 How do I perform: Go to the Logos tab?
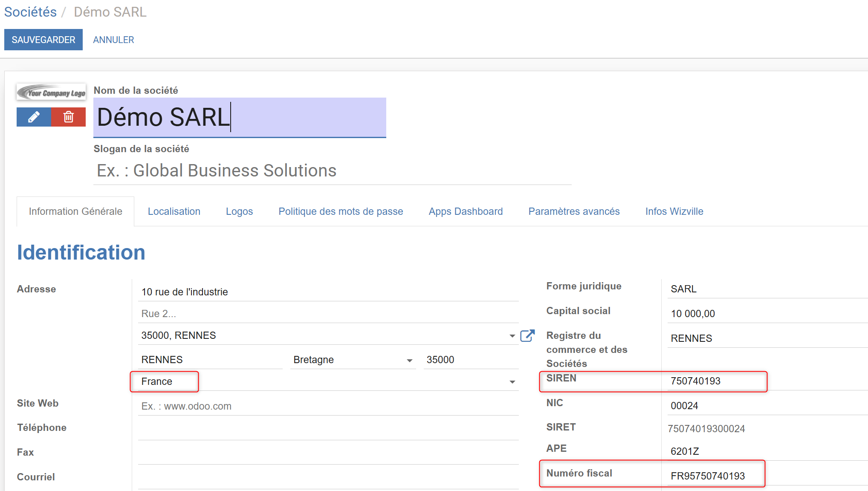(x=239, y=211)
